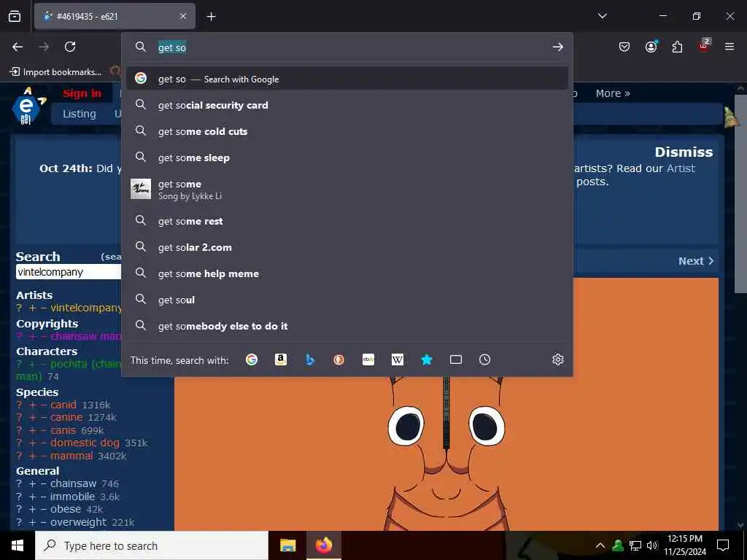Click the Windows taskbar search box

point(152,545)
